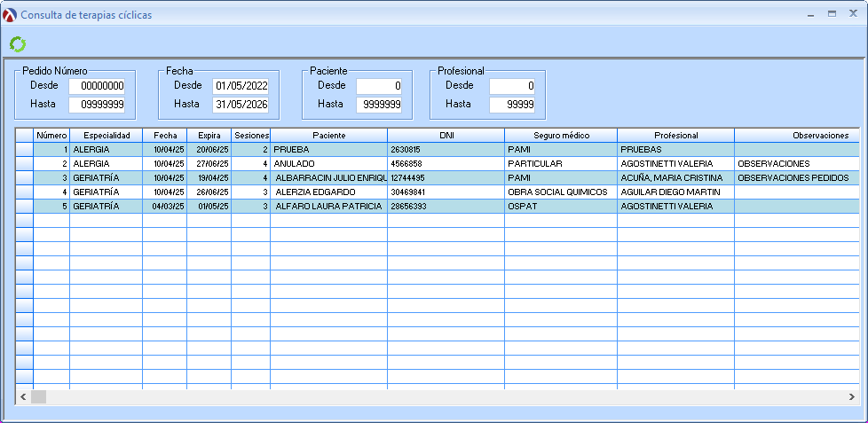Image resolution: width=868 pixels, height=423 pixels.
Task: Select ALFARO LAURA PATRICIA patient cell
Action: click(328, 207)
